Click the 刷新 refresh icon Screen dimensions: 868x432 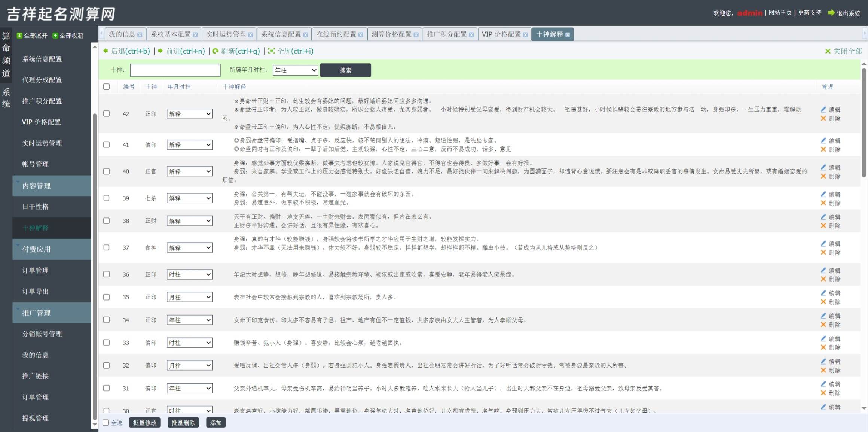pos(215,51)
